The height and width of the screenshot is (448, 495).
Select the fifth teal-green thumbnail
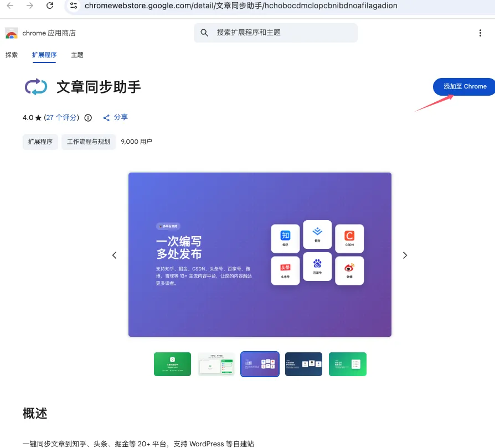348,364
